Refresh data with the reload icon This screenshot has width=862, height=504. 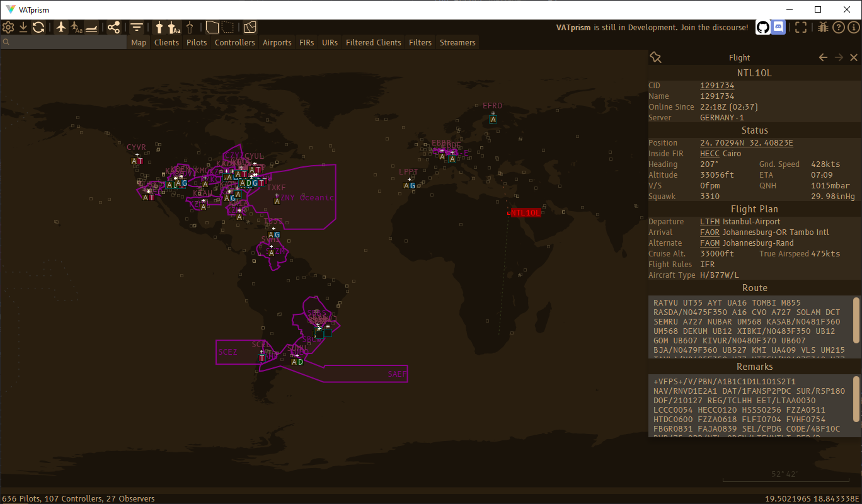[38, 27]
